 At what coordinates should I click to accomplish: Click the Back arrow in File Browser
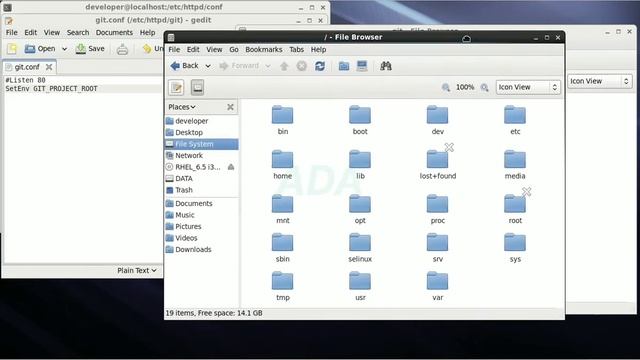[x=184, y=66]
